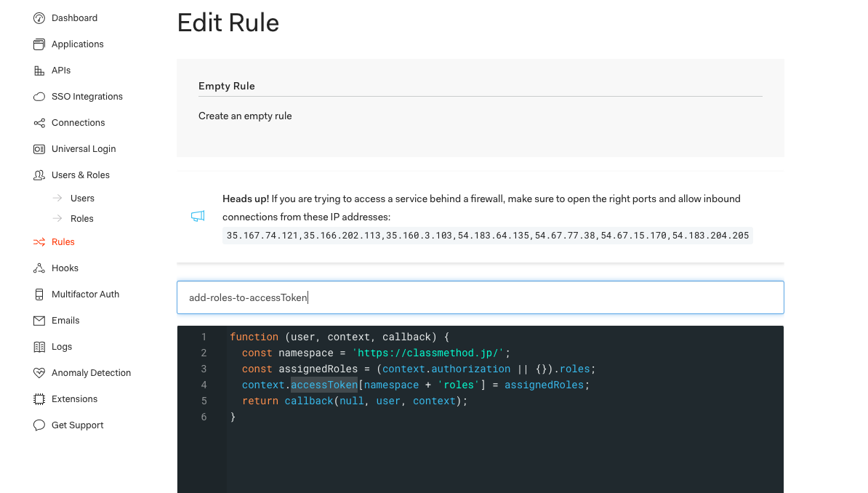Click highlighted accessToken word in code
868x493 pixels.
coord(324,385)
